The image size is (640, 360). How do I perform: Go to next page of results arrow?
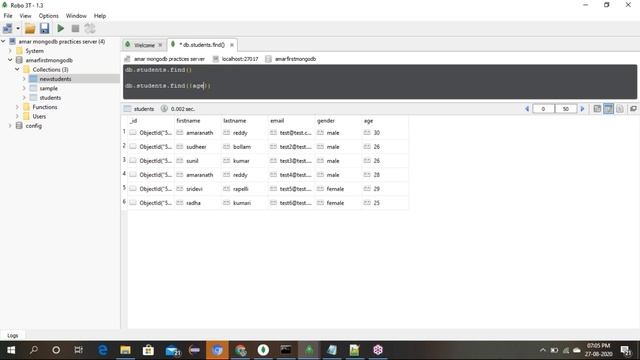point(582,109)
